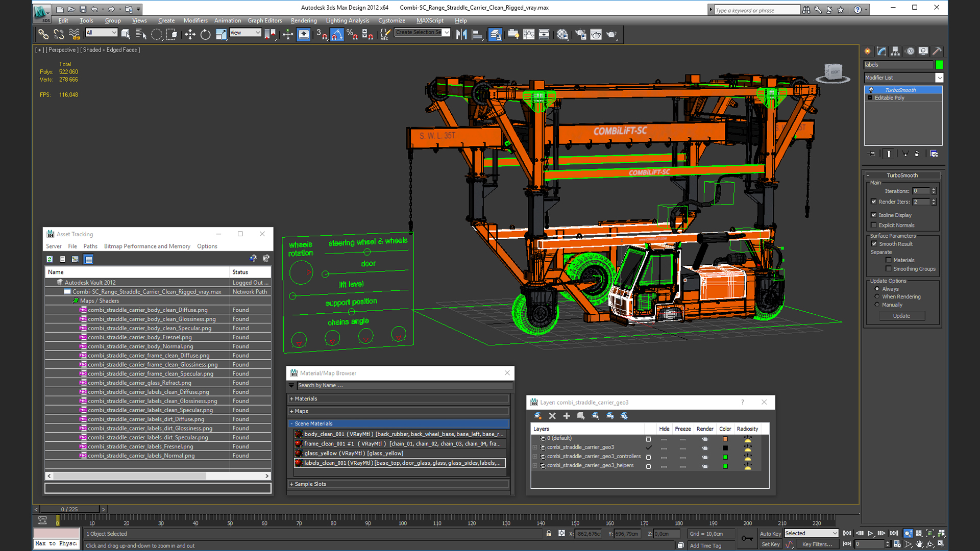Open the Hierarchy command panel tab
Image resolution: width=980 pixels, height=551 pixels.
895,51
